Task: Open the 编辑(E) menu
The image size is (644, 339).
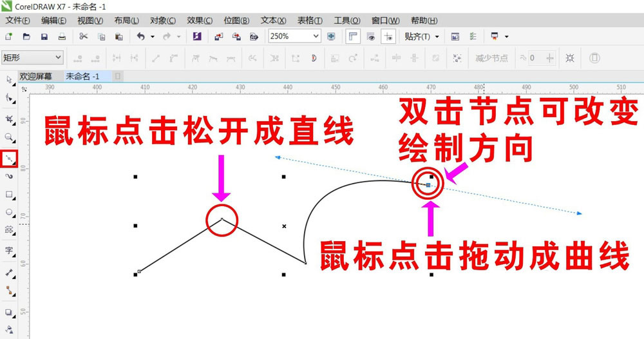Action: point(54,20)
